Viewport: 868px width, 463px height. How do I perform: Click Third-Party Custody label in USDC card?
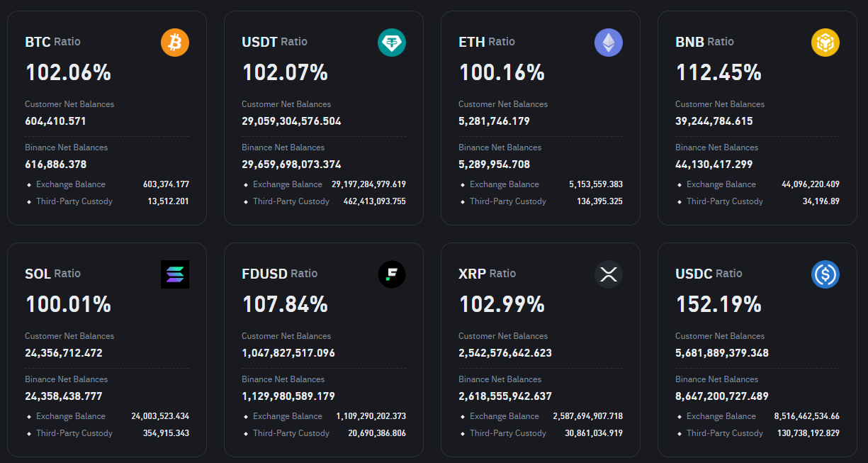coord(725,433)
